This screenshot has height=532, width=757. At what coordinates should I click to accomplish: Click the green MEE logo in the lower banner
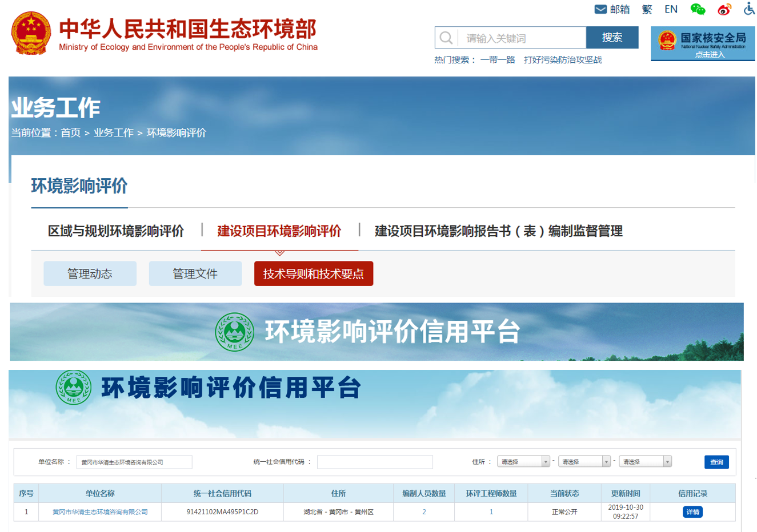coord(73,387)
